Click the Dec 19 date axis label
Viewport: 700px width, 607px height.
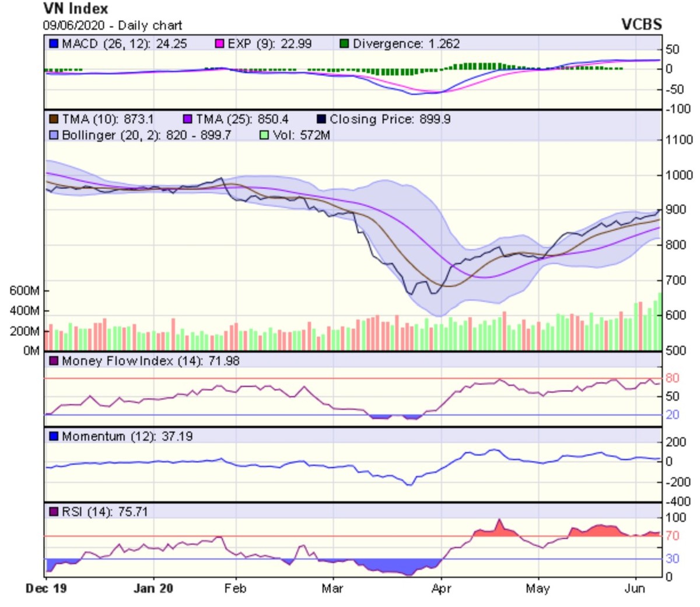46,588
